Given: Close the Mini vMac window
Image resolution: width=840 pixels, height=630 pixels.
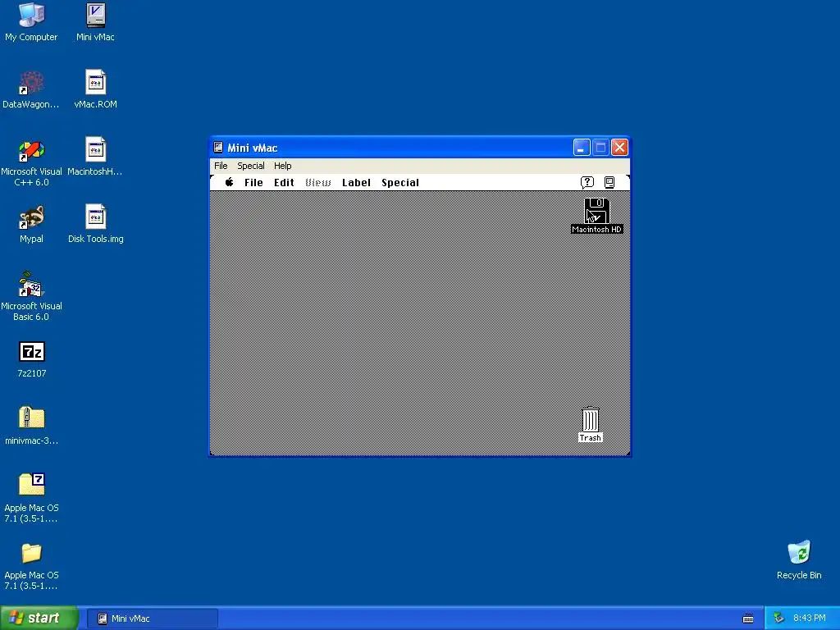Looking at the screenshot, I should point(620,148).
